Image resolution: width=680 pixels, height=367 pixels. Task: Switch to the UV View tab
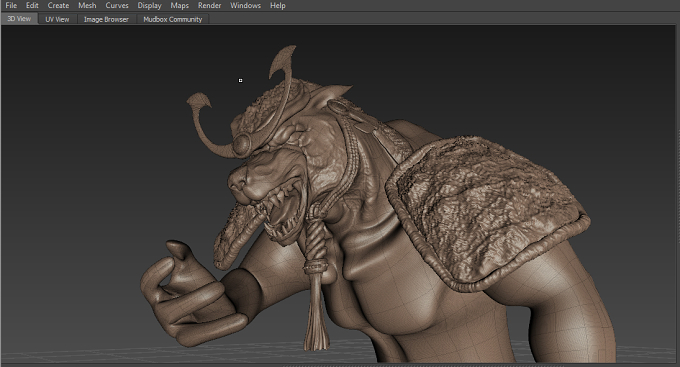57,19
